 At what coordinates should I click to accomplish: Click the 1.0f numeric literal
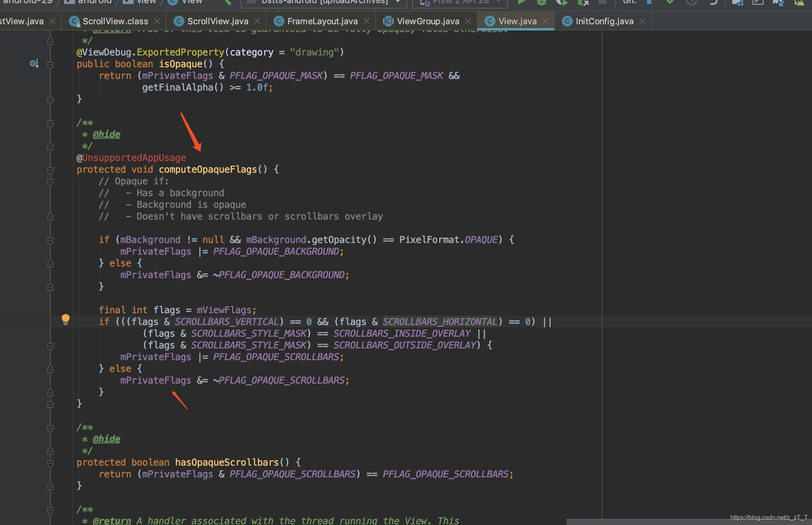coord(257,87)
